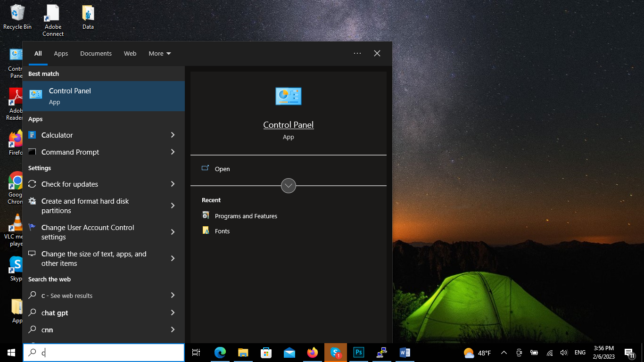Show hidden icons in system tray

click(504, 353)
